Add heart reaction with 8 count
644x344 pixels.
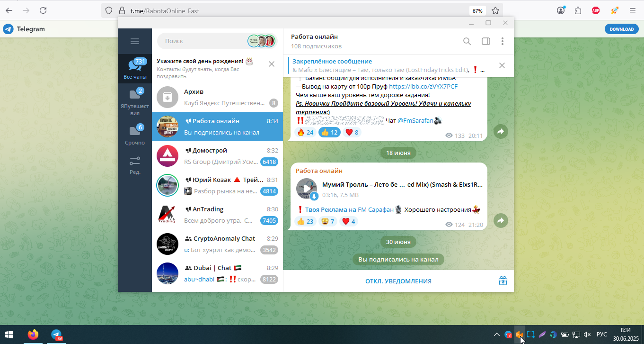pyautogui.click(x=352, y=132)
